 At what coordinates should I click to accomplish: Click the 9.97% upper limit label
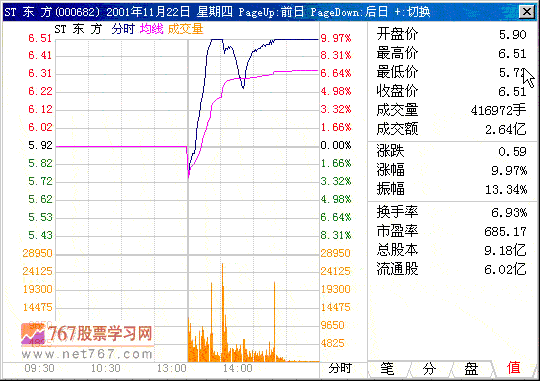click(336, 38)
